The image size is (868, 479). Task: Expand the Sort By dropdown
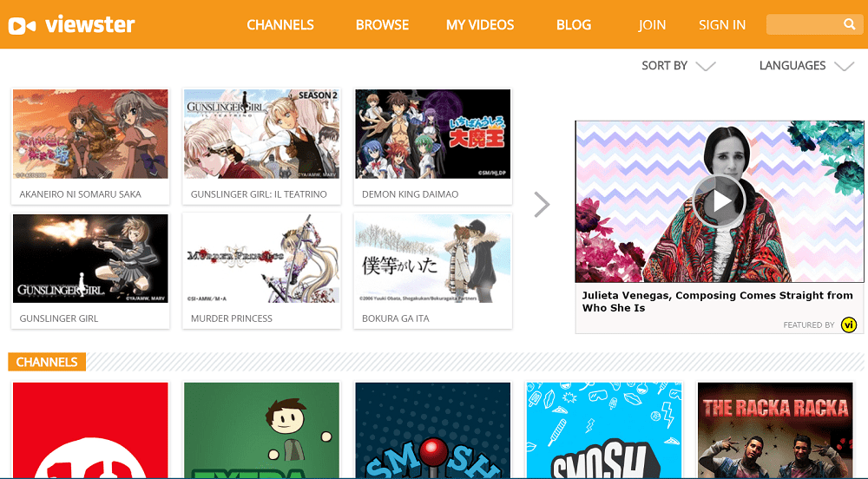point(678,66)
